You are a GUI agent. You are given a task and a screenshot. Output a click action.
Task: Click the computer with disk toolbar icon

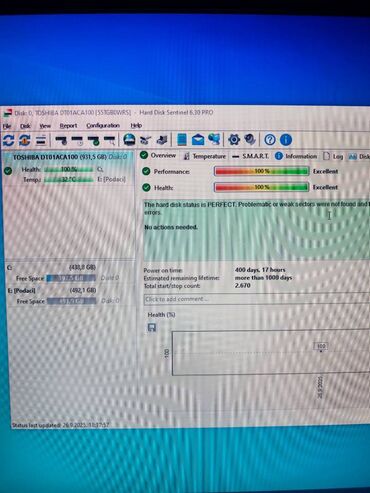coord(162,140)
